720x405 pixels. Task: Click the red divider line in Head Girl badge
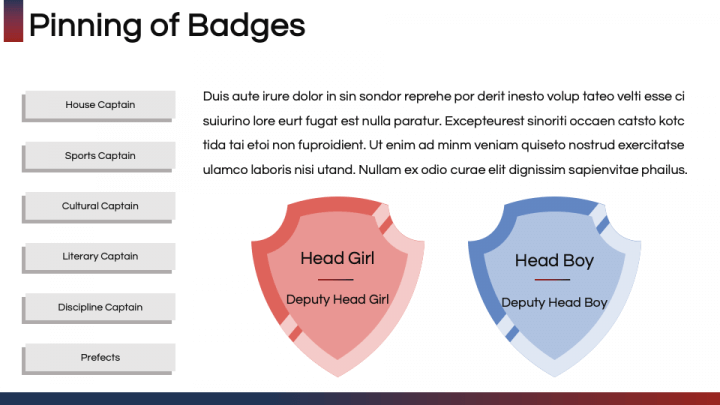[336, 279]
